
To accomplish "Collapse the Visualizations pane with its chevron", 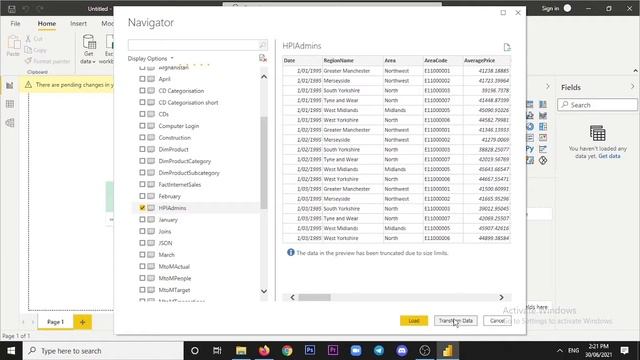I will 548,87.
